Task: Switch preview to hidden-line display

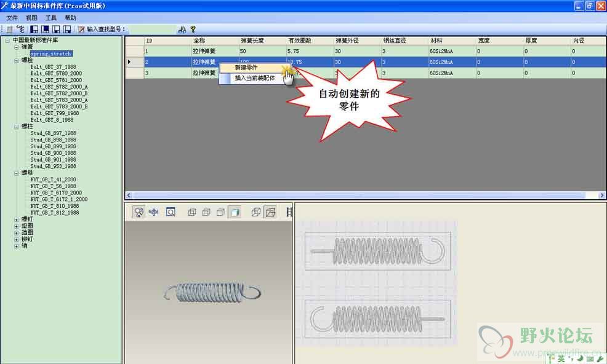Action: 206,212
